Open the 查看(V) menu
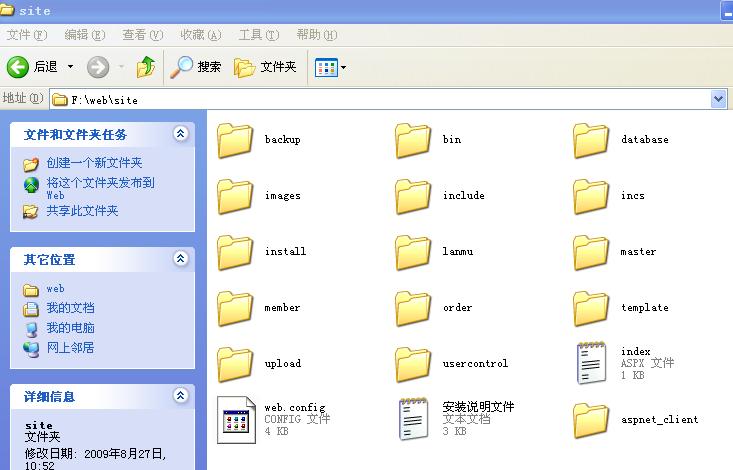This screenshot has width=733, height=470. click(140, 35)
